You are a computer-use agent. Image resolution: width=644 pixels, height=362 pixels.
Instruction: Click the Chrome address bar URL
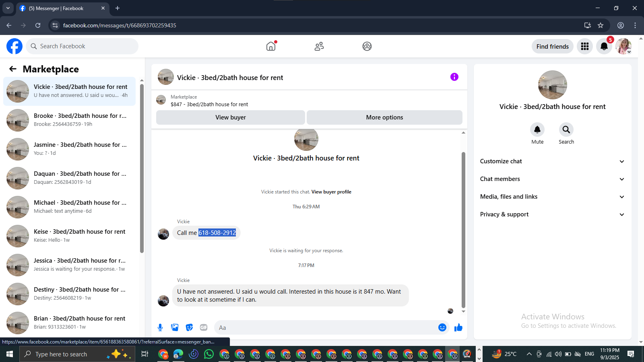point(120,25)
